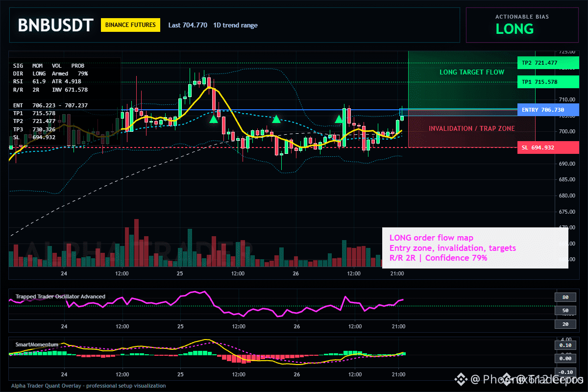Click the blue ENTRY 706.730 price tag
This screenshot has width=588, height=392.
547,110
